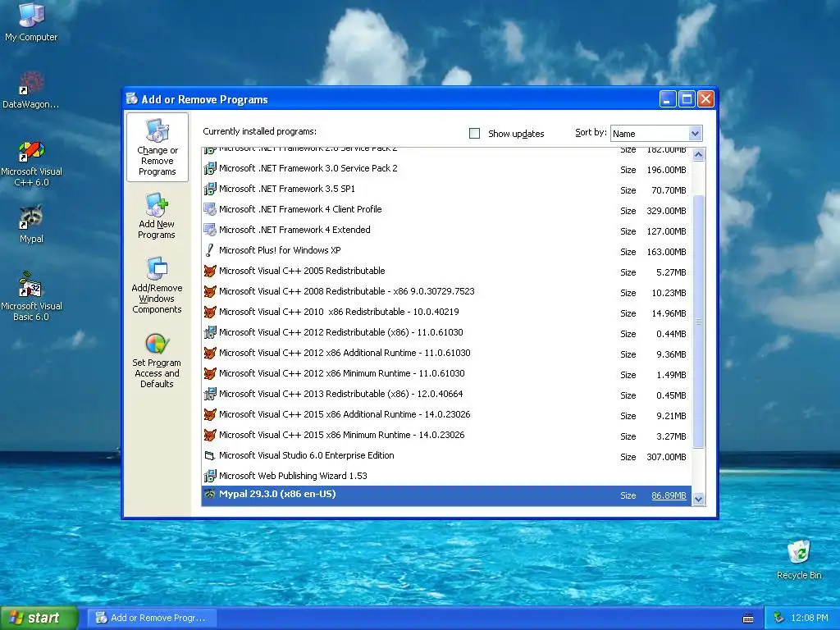Maximize the Add or Remove Programs window
This screenshot has width=840, height=630.
click(687, 99)
